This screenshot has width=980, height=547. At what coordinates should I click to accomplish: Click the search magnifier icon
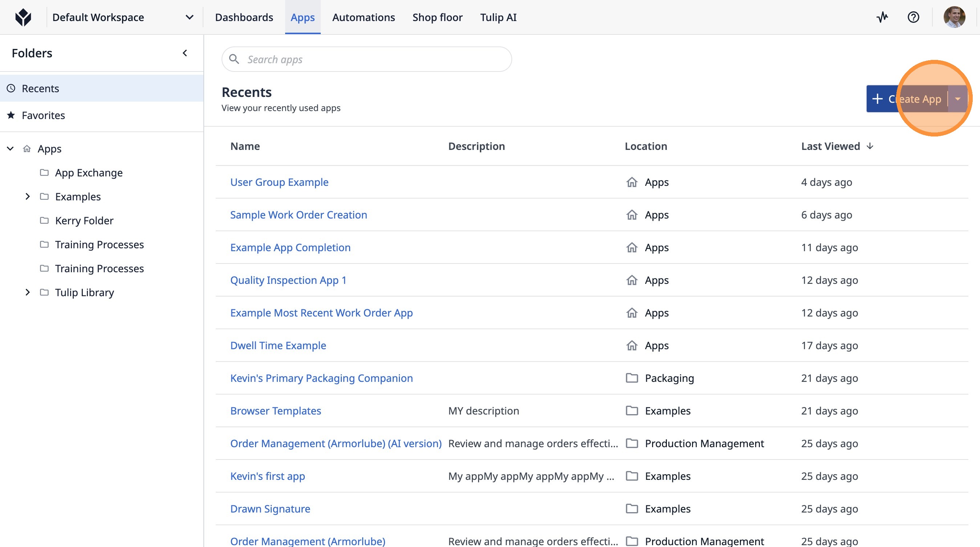click(x=234, y=59)
